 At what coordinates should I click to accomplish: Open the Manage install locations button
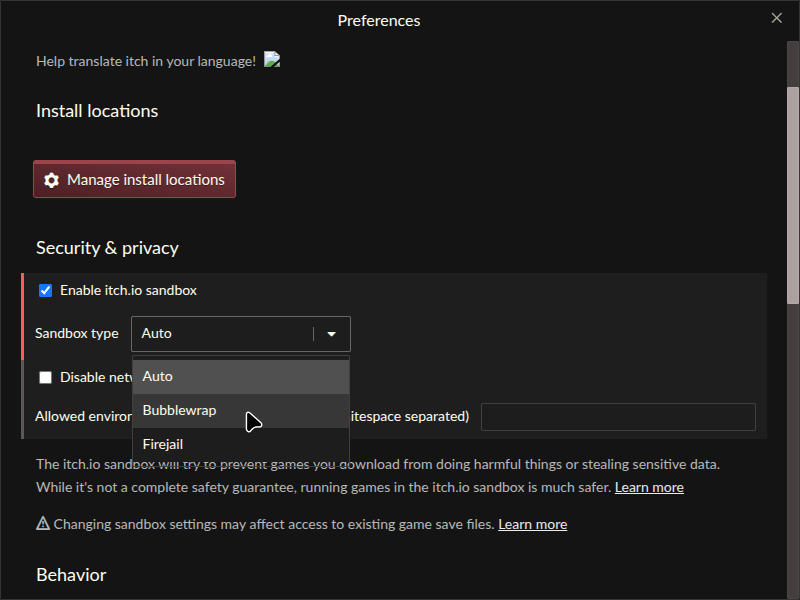click(135, 179)
